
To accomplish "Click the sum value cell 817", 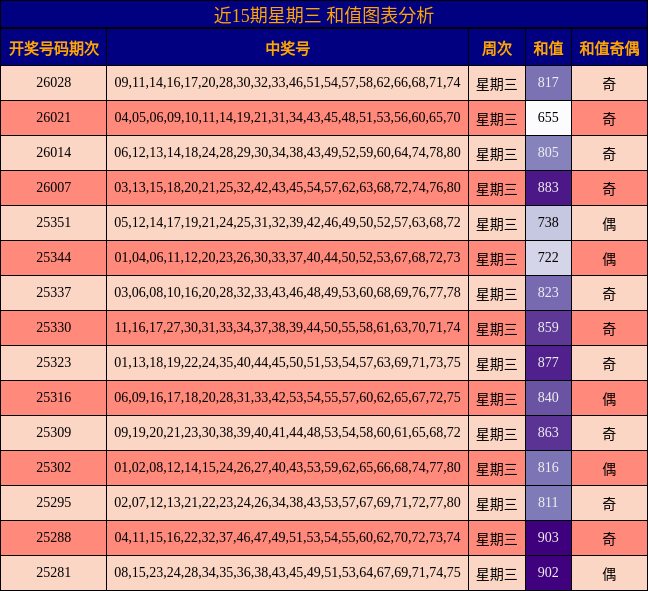I will 548,83.
